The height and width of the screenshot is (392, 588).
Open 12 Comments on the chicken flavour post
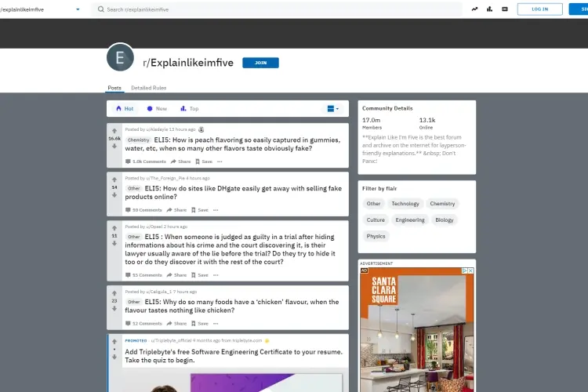point(143,323)
